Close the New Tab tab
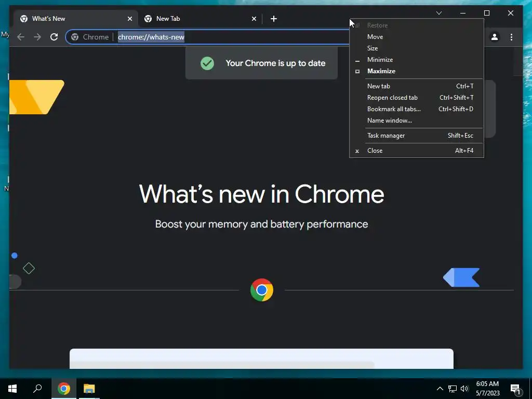 click(x=254, y=19)
